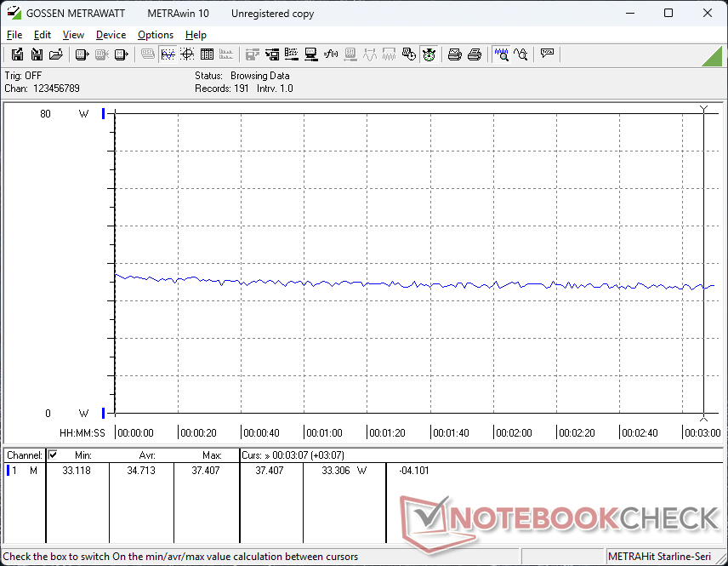This screenshot has height=566, width=728.
Task: Click the comment speech bubble icon
Action: point(547,54)
